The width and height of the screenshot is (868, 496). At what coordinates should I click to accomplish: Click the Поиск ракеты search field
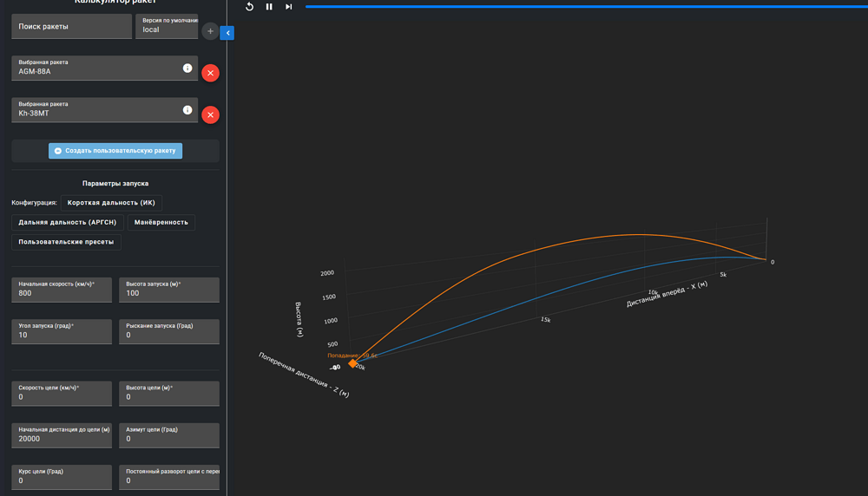71,26
